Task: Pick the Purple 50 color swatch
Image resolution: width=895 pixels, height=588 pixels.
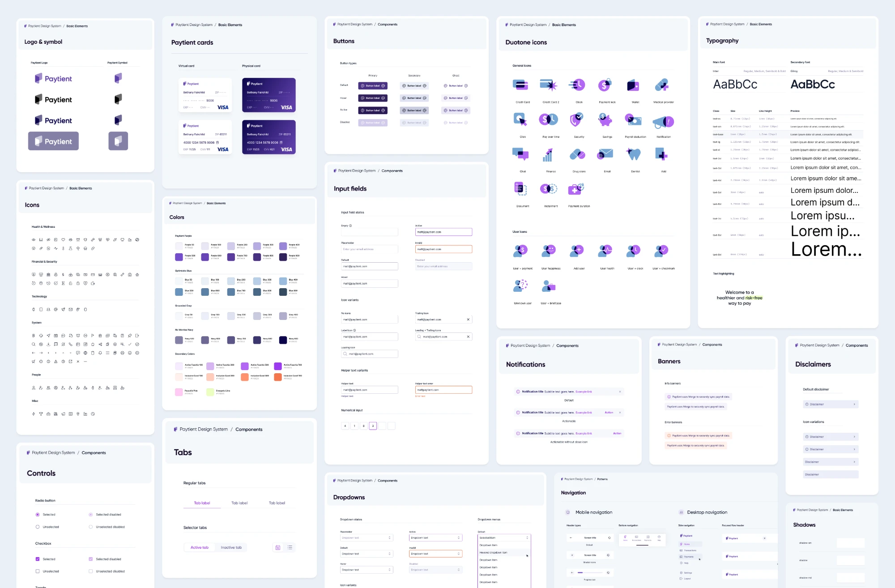Action: [179, 246]
